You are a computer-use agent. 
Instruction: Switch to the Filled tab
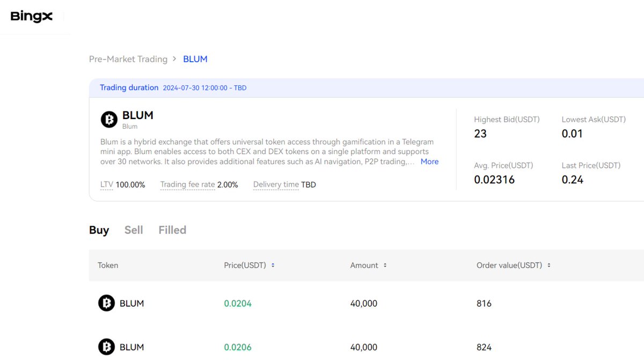[x=172, y=230]
